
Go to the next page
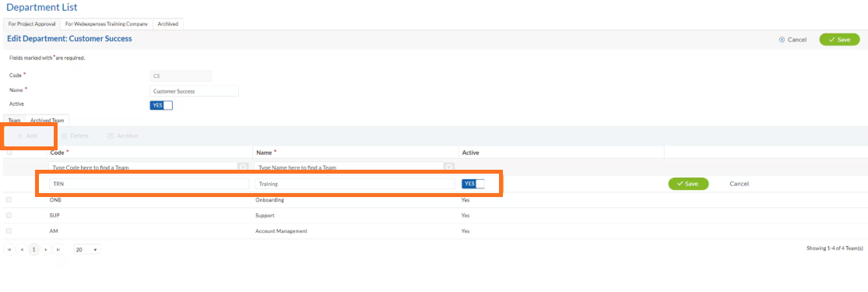[x=46, y=250]
